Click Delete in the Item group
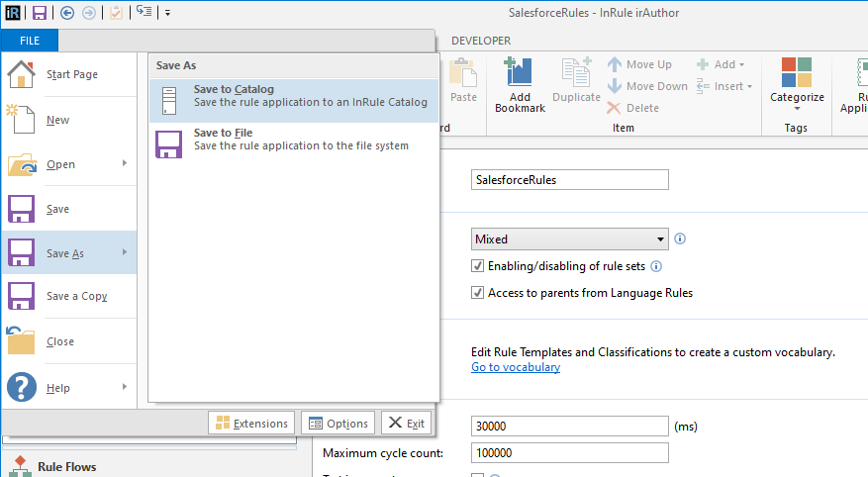This screenshot has width=868, height=477. pos(632,108)
